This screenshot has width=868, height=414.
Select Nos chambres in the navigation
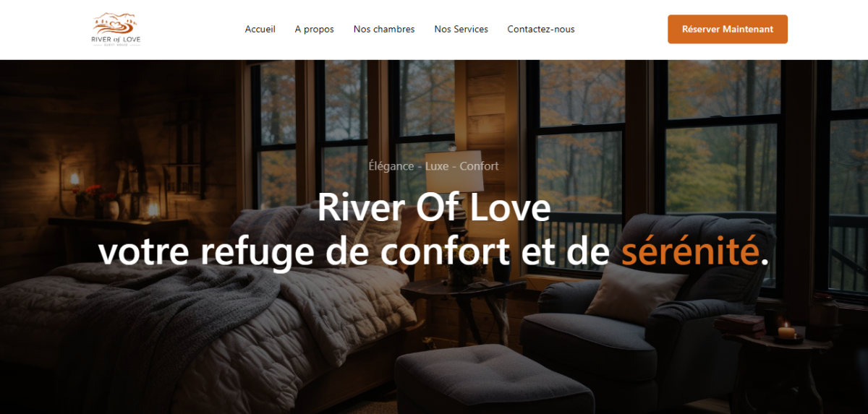click(x=384, y=30)
